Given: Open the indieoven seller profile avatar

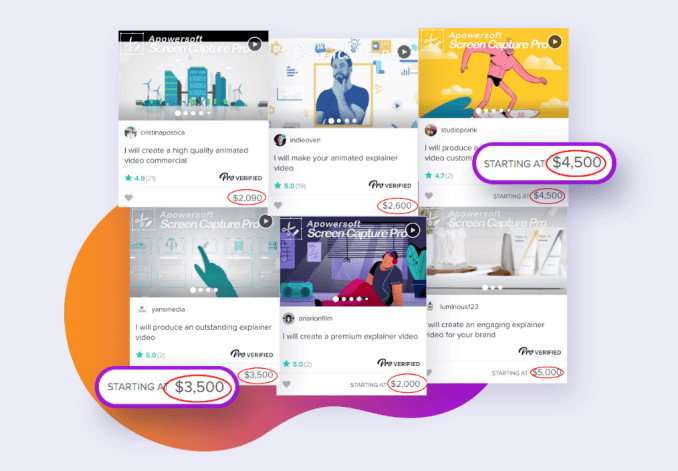Looking at the screenshot, I should (280, 140).
